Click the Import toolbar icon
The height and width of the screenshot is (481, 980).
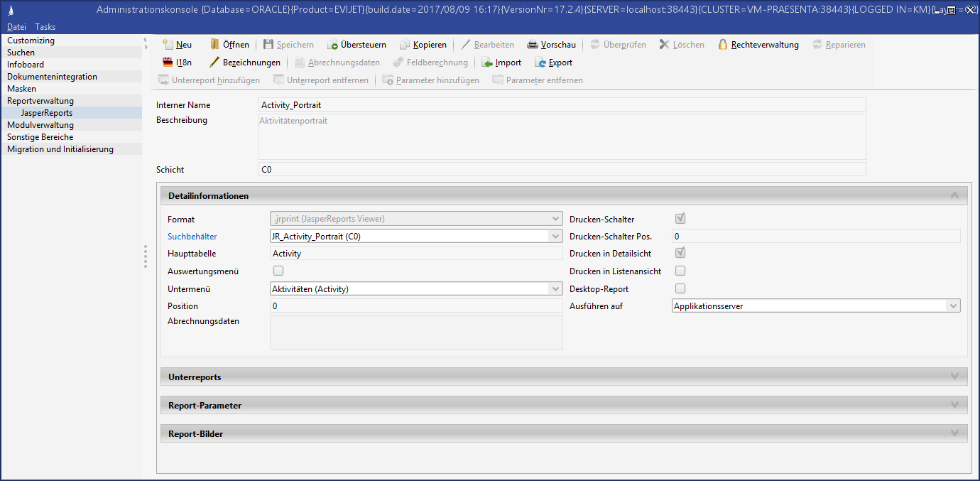[x=487, y=63]
